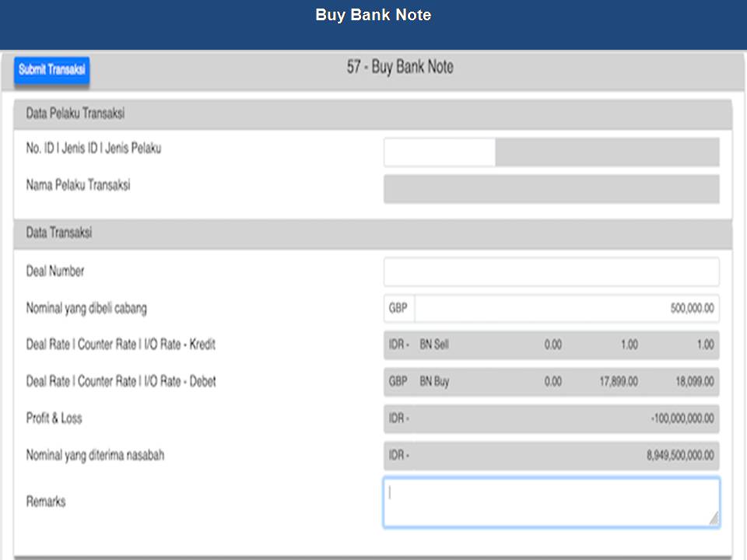747x560 pixels.
Task: Click the 57 - Buy Bank Note heading
Action: point(400,68)
